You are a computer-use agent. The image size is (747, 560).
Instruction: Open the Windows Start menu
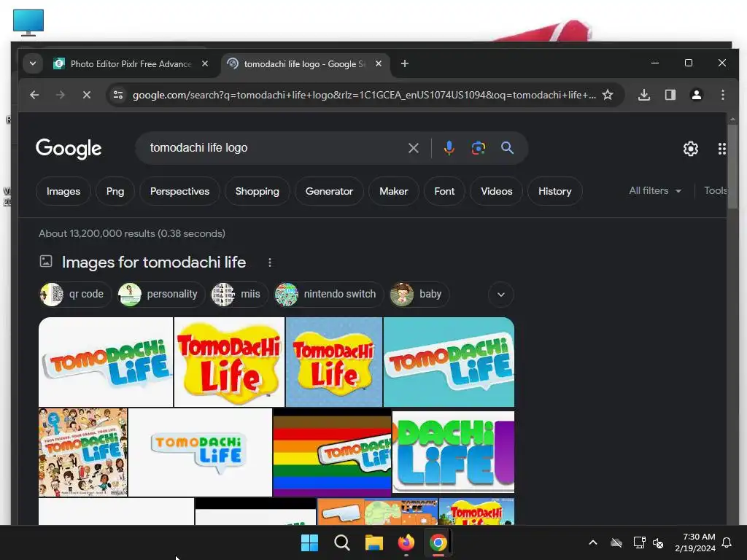309,542
